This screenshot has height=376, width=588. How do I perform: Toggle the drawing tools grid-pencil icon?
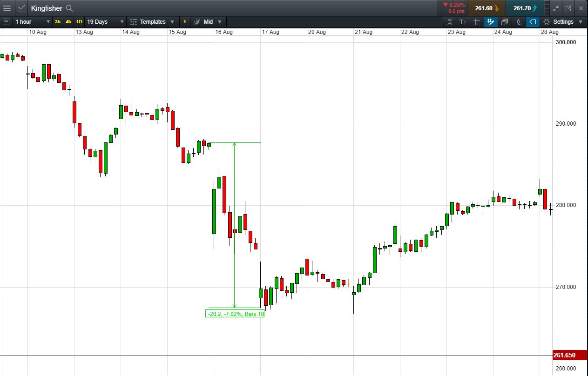click(x=491, y=22)
